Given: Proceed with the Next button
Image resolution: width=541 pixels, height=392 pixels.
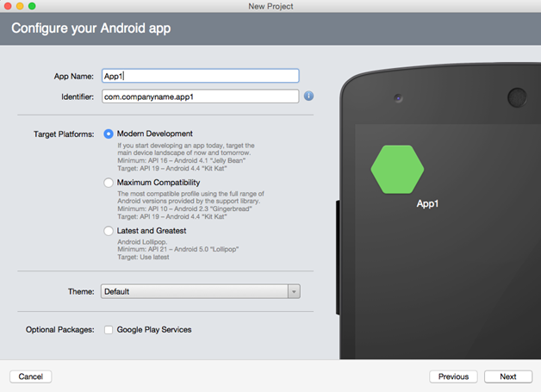Looking at the screenshot, I should click(x=507, y=376).
